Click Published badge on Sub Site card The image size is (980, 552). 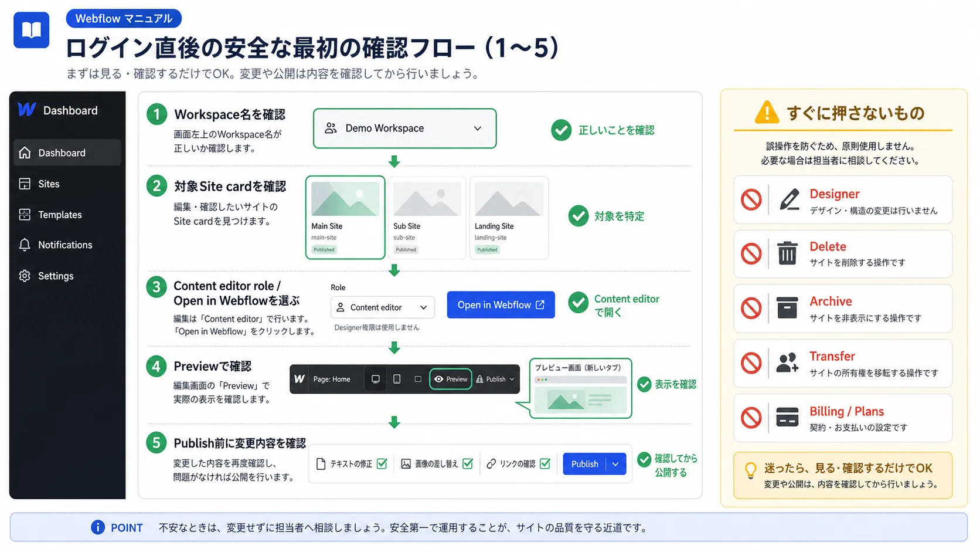(x=406, y=249)
